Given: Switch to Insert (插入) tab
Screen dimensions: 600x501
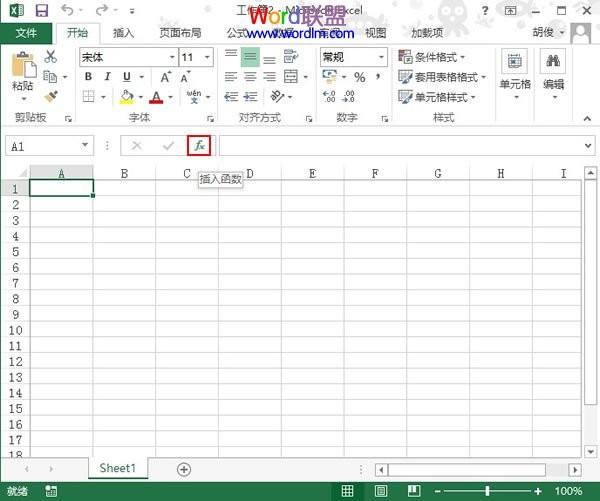Looking at the screenshot, I should click(x=124, y=33).
